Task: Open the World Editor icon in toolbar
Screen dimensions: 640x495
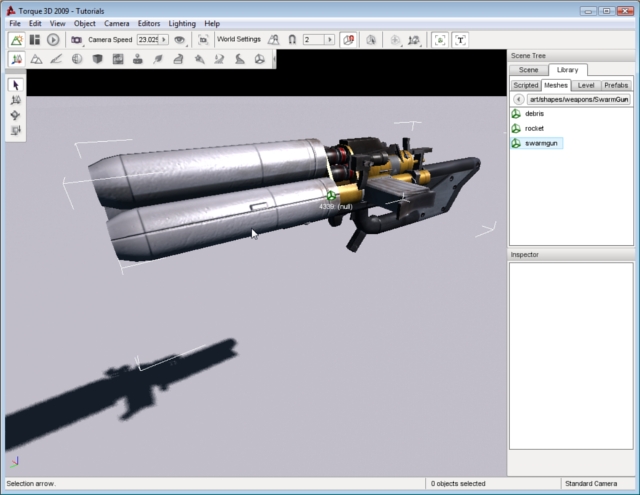Action: click(x=17, y=40)
